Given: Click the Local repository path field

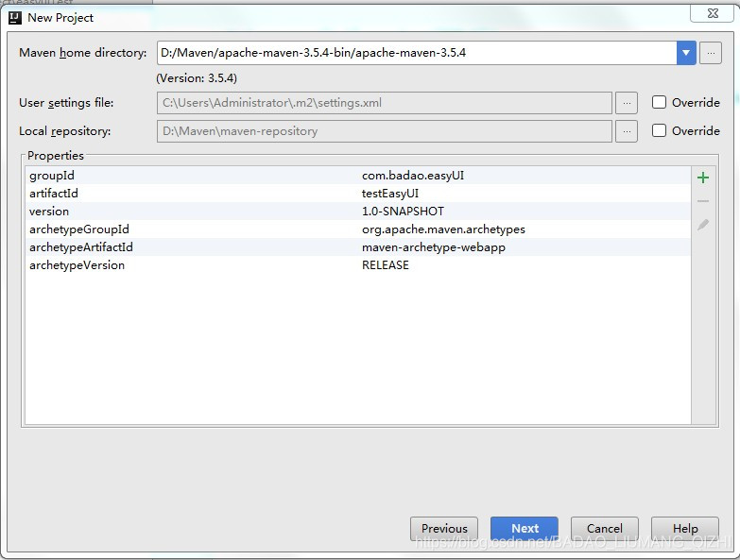Looking at the screenshot, I should click(x=384, y=131).
